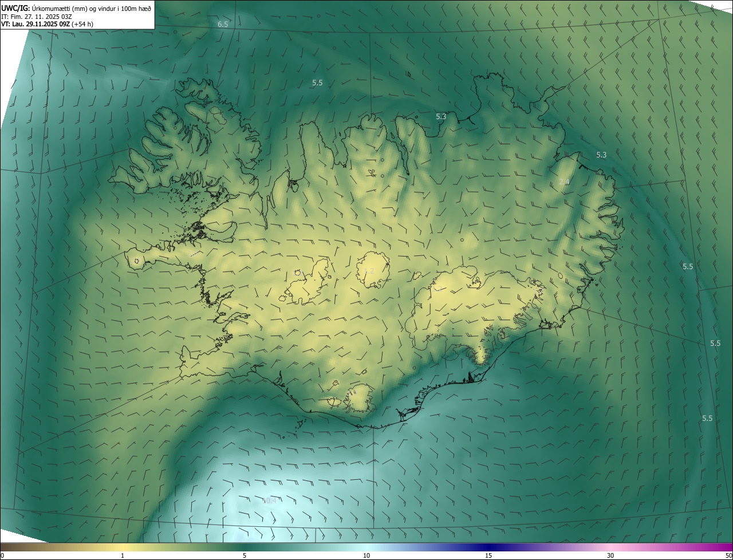Click the 30 tick on the color scale
Image resolution: width=733 pixels, height=560 pixels.
coord(610,555)
